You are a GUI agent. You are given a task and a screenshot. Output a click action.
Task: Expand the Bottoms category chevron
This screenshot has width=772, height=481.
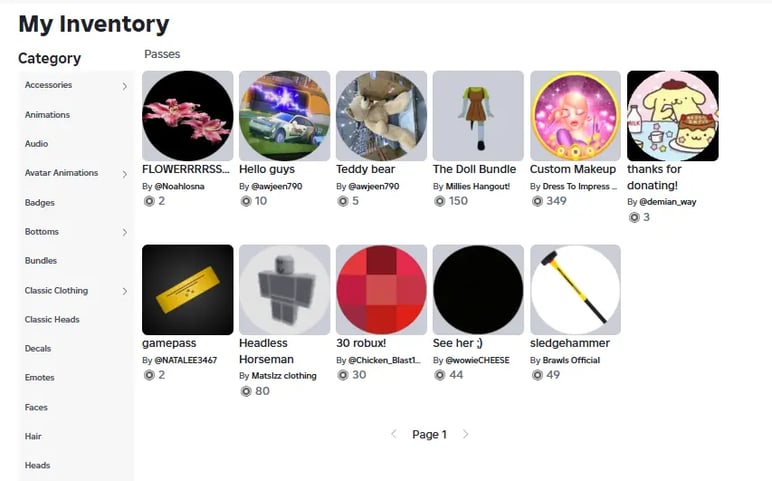point(125,232)
